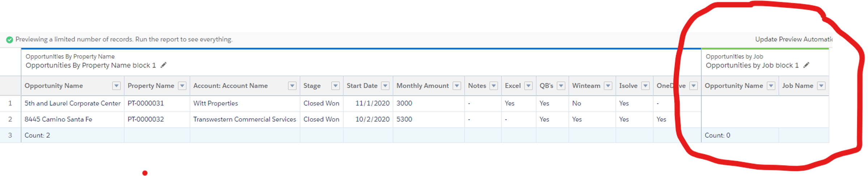Expand Winteam column options
The height and width of the screenshot is (176, 868).
pos(608,86)
